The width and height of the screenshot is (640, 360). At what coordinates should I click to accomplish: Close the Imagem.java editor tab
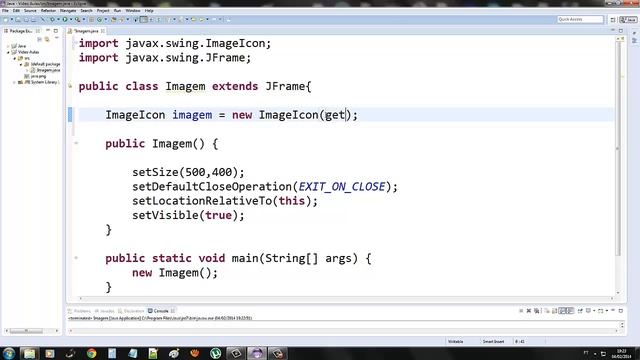click(x=103, y=31)
